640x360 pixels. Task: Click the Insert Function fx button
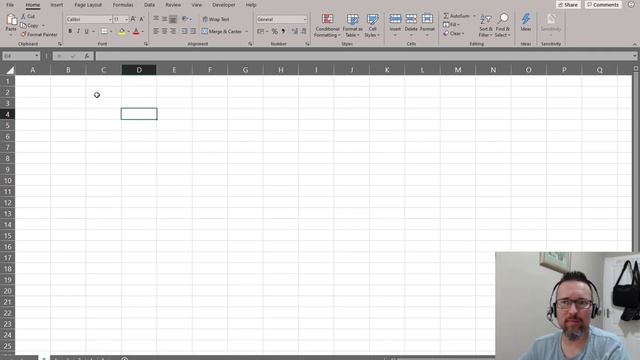pos(87,56)
